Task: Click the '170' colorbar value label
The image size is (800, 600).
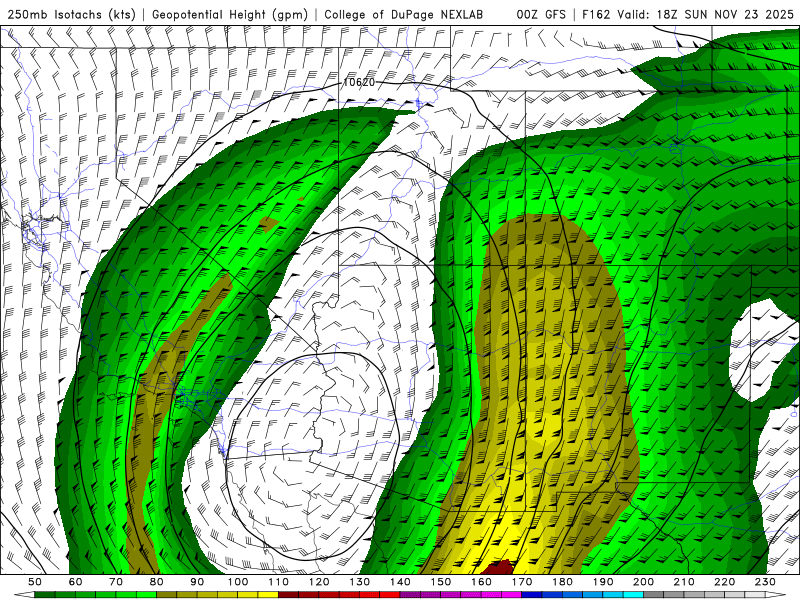Action: click(522, 582)
